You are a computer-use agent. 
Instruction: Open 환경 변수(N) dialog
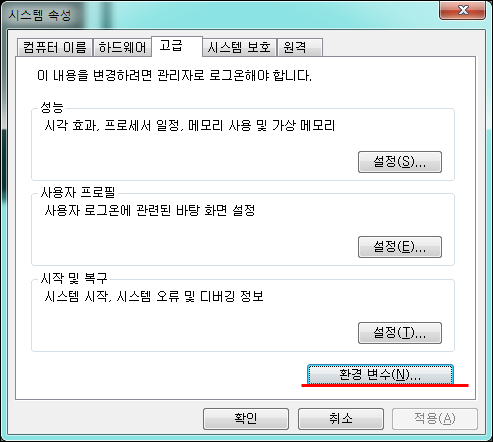click(380, 375)
